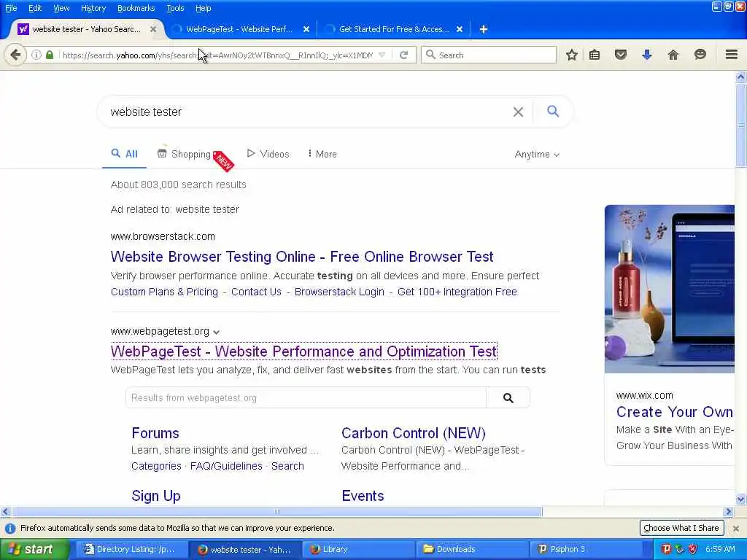Open the Edit menu
Screen dimensions: 747x560
[x=35, y=8]
